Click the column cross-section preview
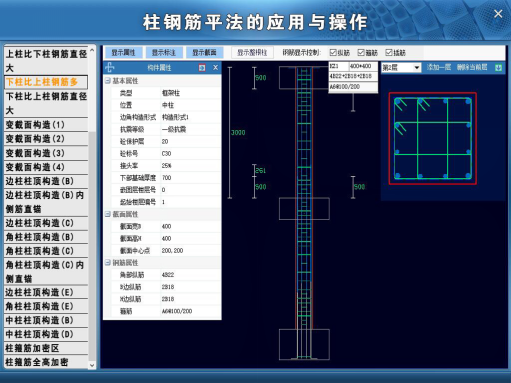The height and width of the screenshot is (383, 511). point(433,138)
